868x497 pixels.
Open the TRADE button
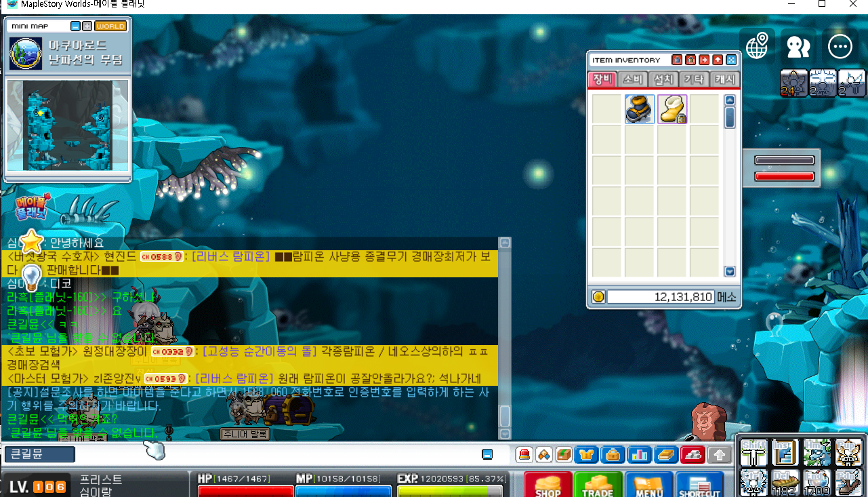[598, 485]
